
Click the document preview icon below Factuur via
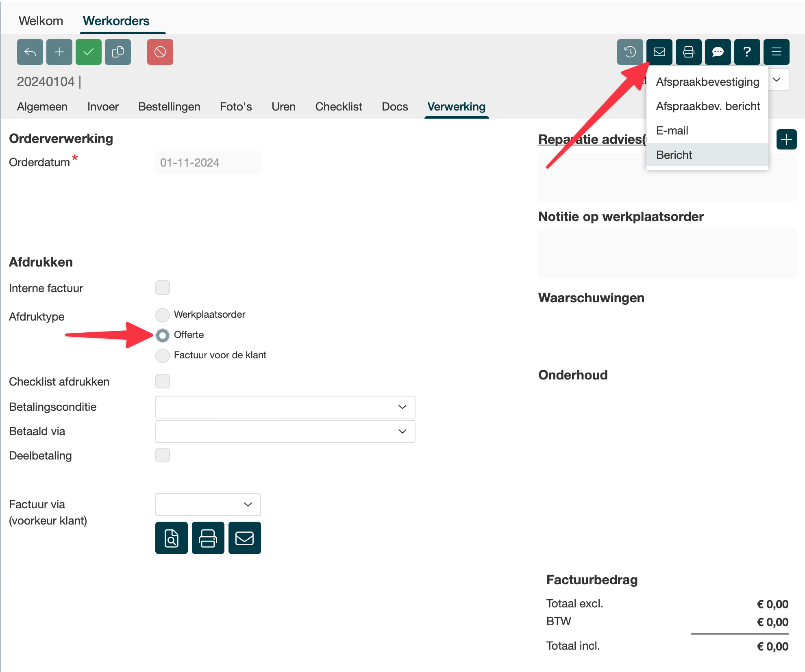[x=172, y=538]
